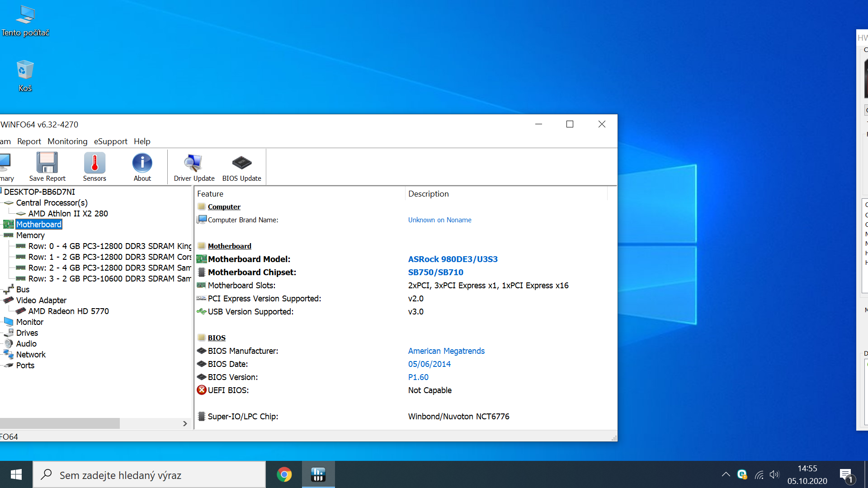Open the Monitoring menu
This screenshot has height=488, width=868.
(67, 141)
